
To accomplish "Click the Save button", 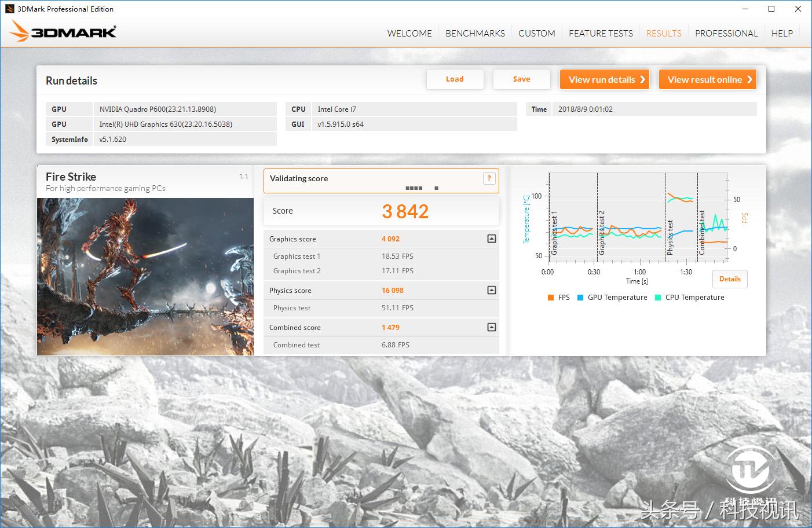I will click(x=521, y=79).
